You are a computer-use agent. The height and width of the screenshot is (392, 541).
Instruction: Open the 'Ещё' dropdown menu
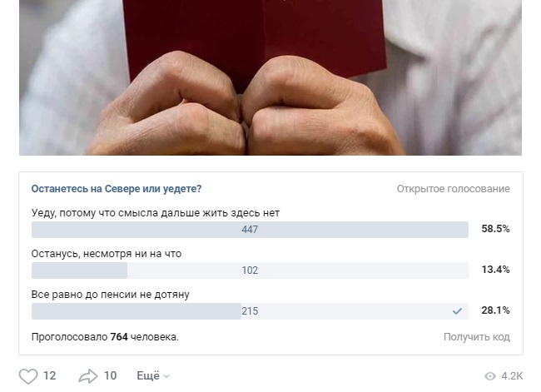tap(152, 376)
